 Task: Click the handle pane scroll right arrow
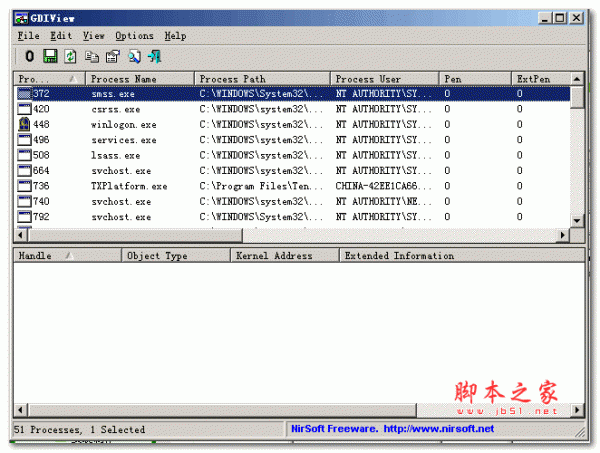coord(577,410)
